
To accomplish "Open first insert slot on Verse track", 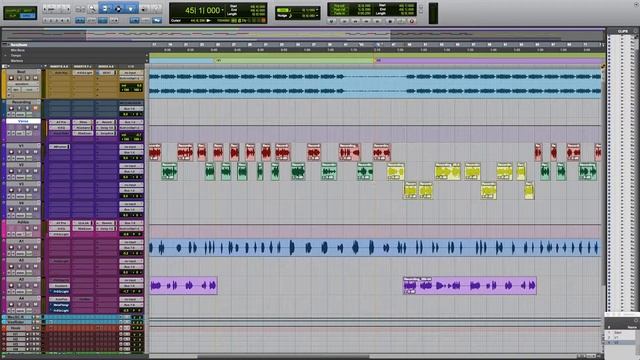I will (x=60, y=122).
